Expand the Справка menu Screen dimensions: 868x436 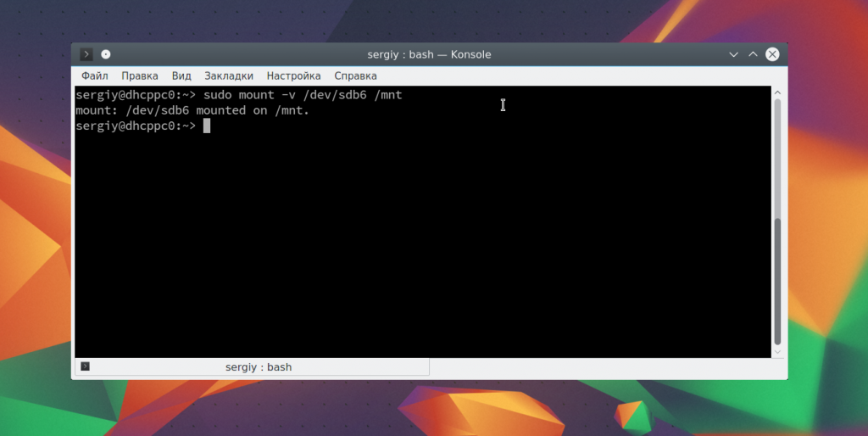(355, 75)
